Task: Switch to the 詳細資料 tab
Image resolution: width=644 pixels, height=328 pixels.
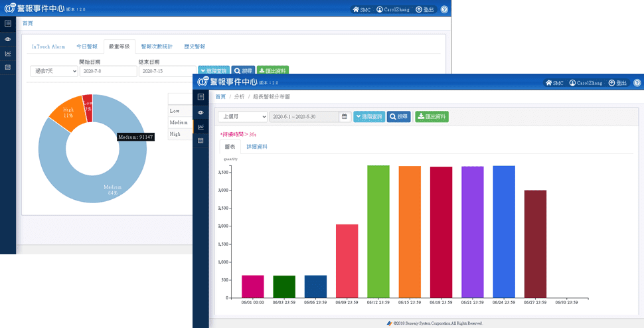Action: click(x=256, y=147)
